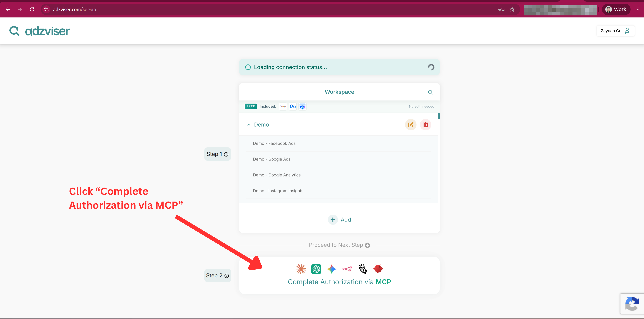Click the Google included source icon
The image size is (644, 319).
(x=283, y=107)
